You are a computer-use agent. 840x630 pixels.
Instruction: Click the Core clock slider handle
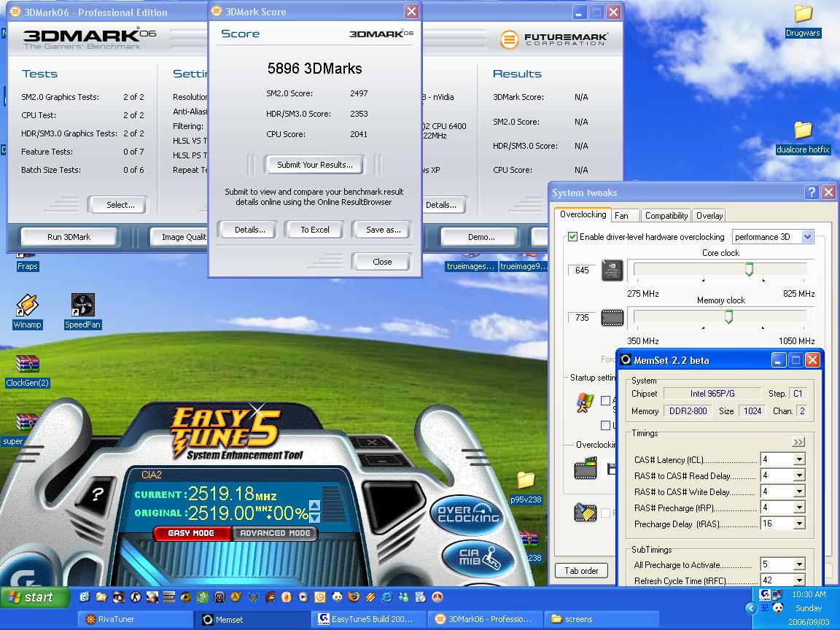[749, 270]
